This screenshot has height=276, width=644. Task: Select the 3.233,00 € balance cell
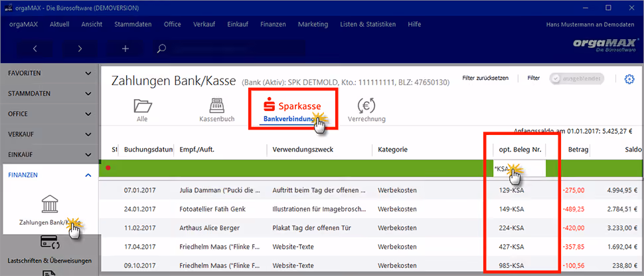[621, 228]
